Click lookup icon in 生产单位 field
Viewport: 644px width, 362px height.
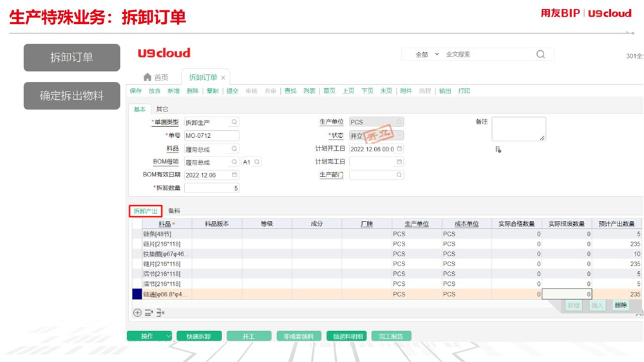pos(399,122)
